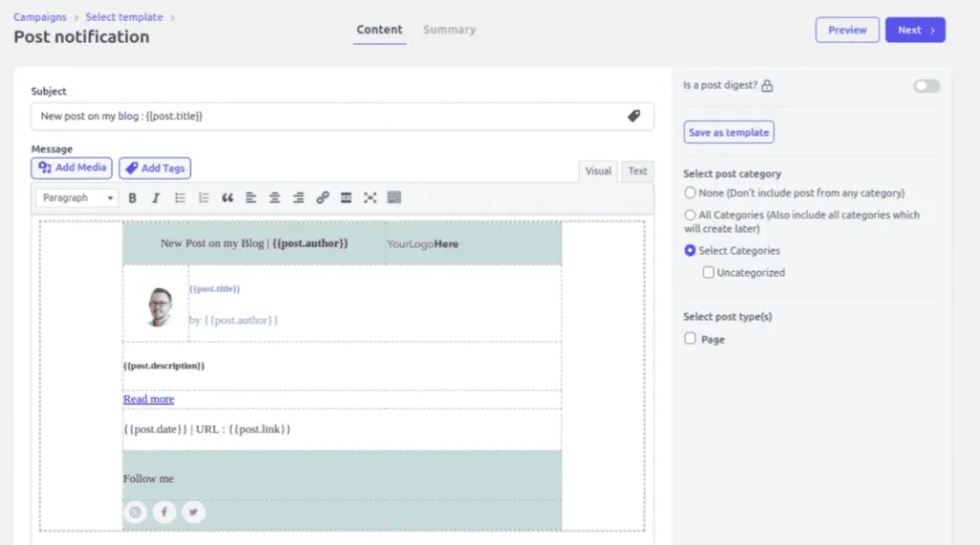Check the Uncategorized checkbox

coord(708,272)
